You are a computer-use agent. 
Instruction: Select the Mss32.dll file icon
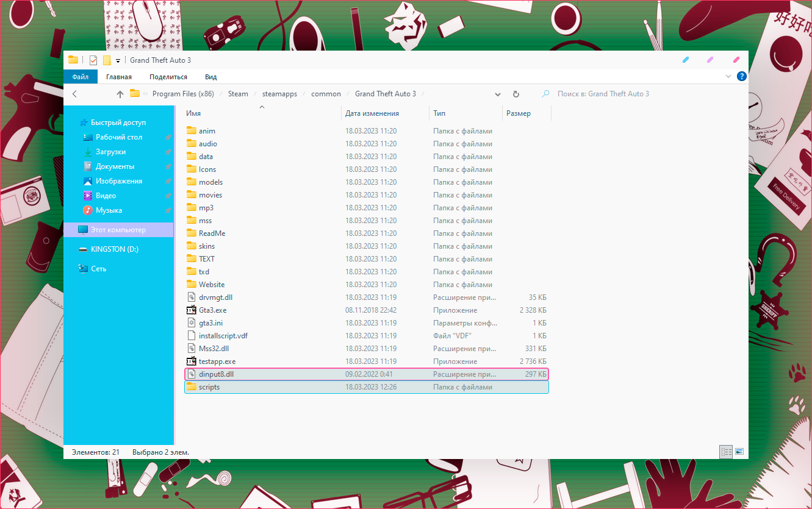pyautogui.click(x=192, y=349)
